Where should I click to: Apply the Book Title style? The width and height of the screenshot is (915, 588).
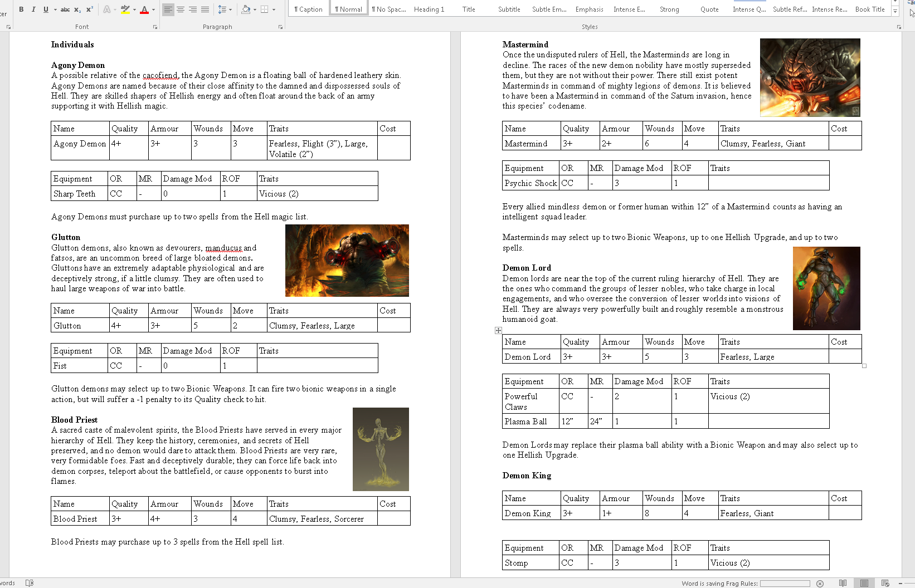click(x=870, y=9)
